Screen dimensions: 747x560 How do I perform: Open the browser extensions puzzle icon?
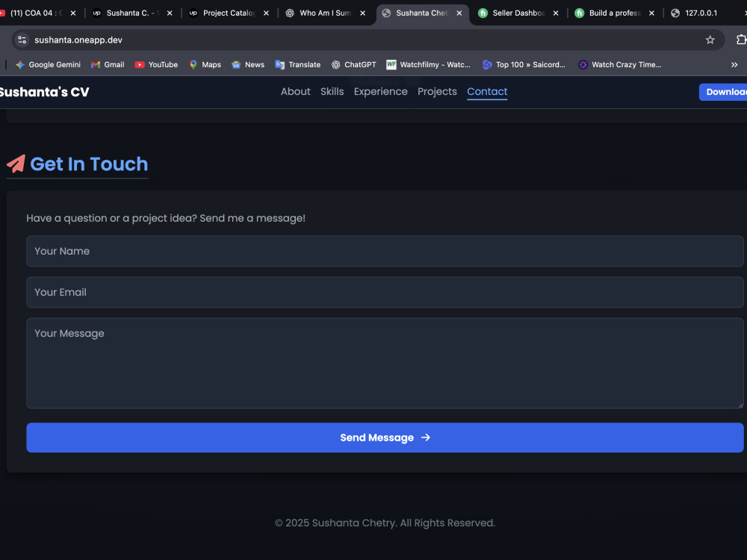(x=741, y=40)
